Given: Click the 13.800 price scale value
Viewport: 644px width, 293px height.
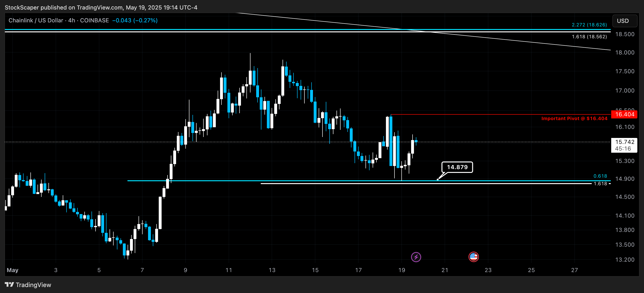Looking at the screenshot, I should click(625, 230).
